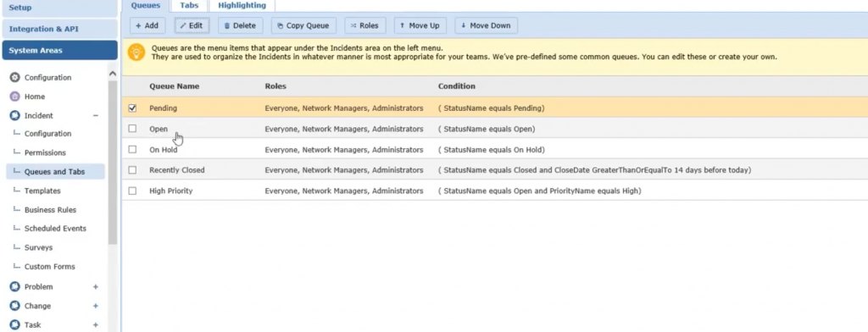Expand the Change tree section
Image resolution: width=868 pixels, height=332 pixels.
pos(95,306)
